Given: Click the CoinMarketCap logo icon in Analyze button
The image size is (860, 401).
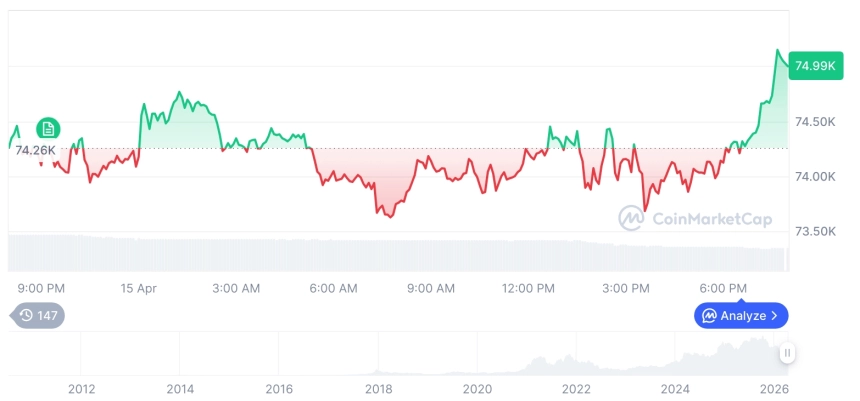Looking at the screenshot, I should (709, 316).
